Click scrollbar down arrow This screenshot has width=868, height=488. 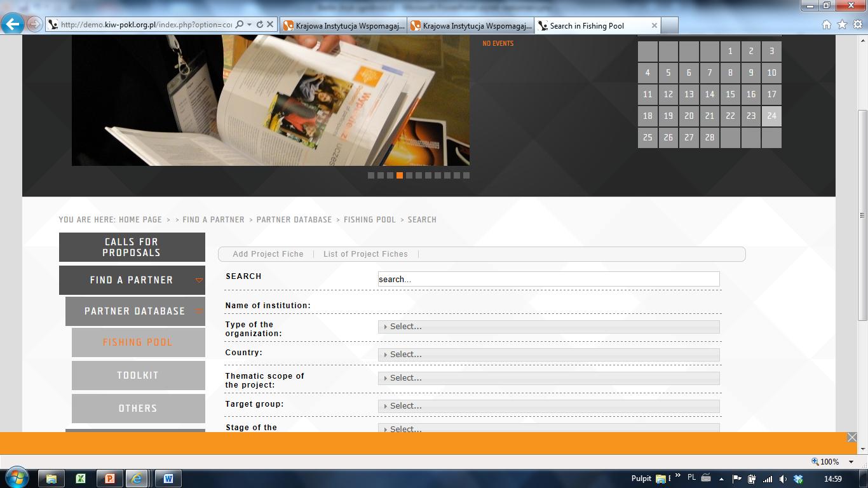862,449
